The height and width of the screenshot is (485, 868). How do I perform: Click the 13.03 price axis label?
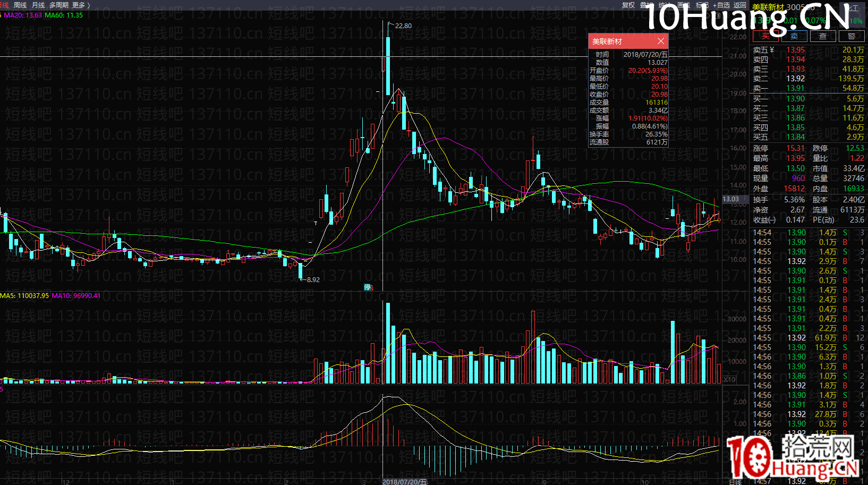[731, 199]
